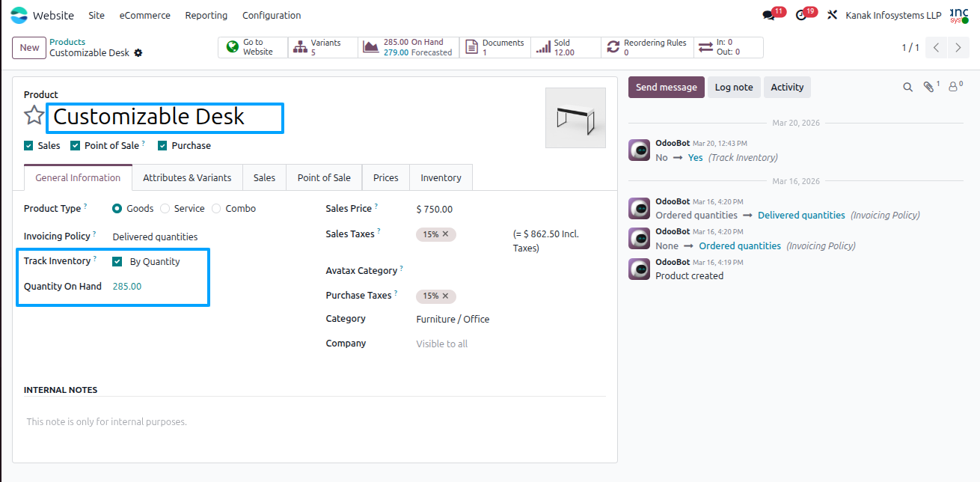
Task: Select Goods product type
Action: point(117,209)
